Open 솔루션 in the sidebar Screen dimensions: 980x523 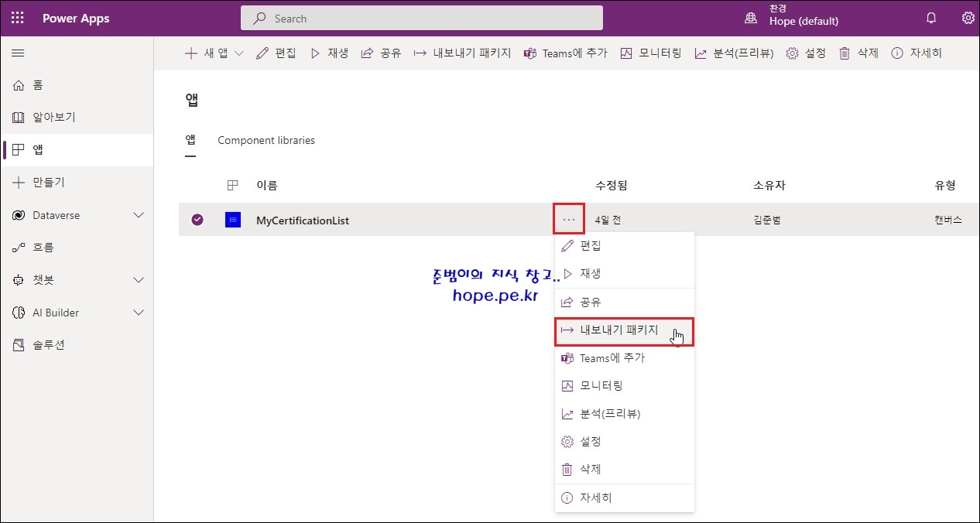pyautogui.click(x=77, y=345)
